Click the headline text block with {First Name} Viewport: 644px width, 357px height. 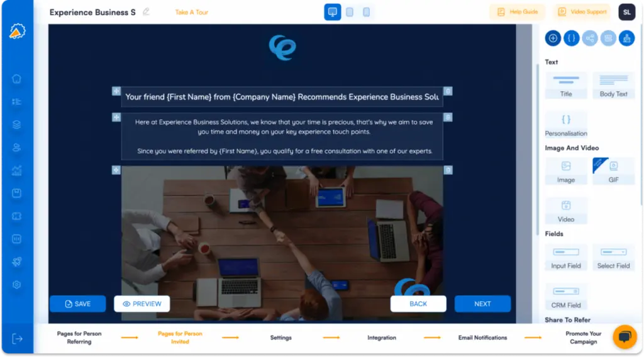(282, 97)
